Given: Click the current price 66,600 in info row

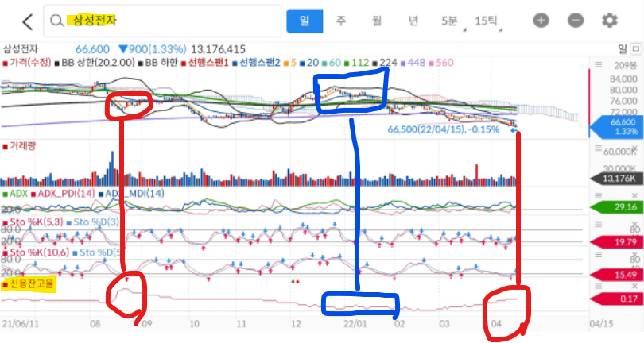Looking at the screenshot, I should point(92,49).
